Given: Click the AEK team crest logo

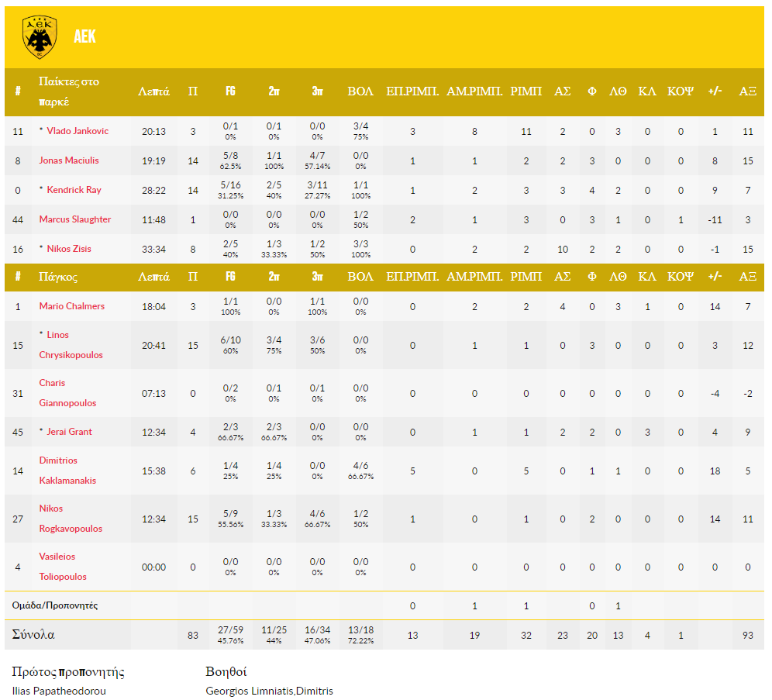Looking at the screenshot, I should pyautogui.click(x=40, y=37).
